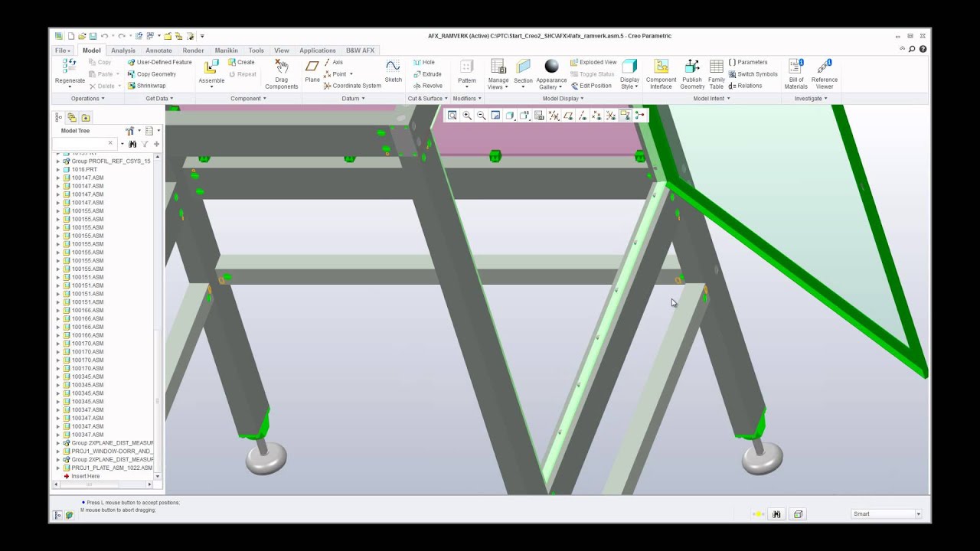
Task: Click the Save icon in quick access toolbar
Action: pos(93,36)
